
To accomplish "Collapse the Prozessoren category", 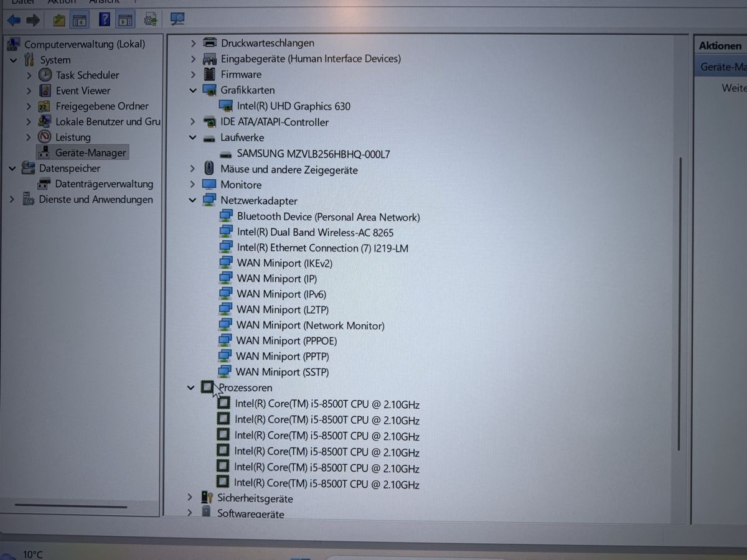I will [191, 388].
